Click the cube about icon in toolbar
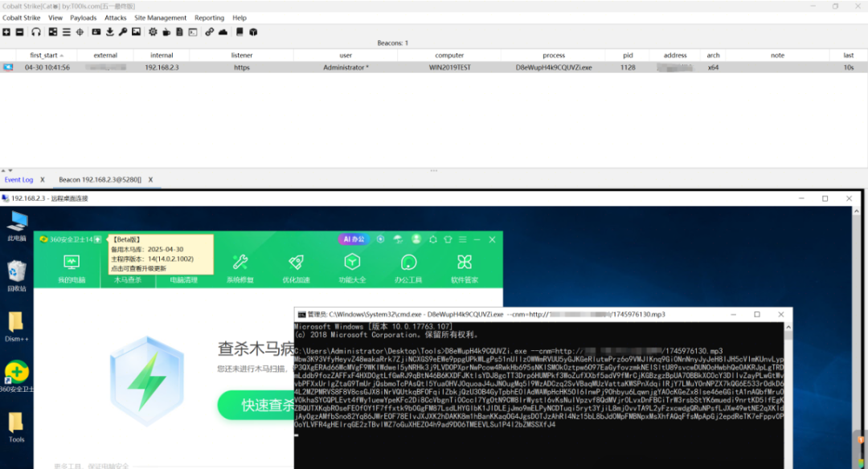 click(x=253, y=32)
